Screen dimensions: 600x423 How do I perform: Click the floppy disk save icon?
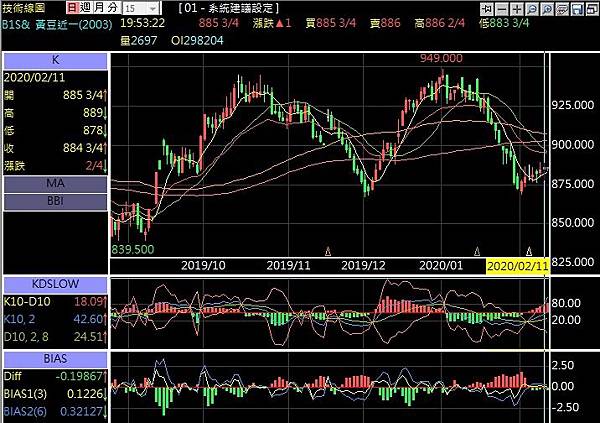point(577,9)
